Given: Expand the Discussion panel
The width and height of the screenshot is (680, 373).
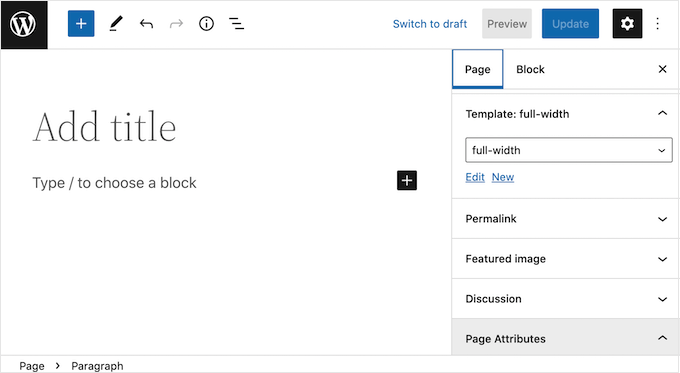Looking at the screenshot, I should pos(566,299).
